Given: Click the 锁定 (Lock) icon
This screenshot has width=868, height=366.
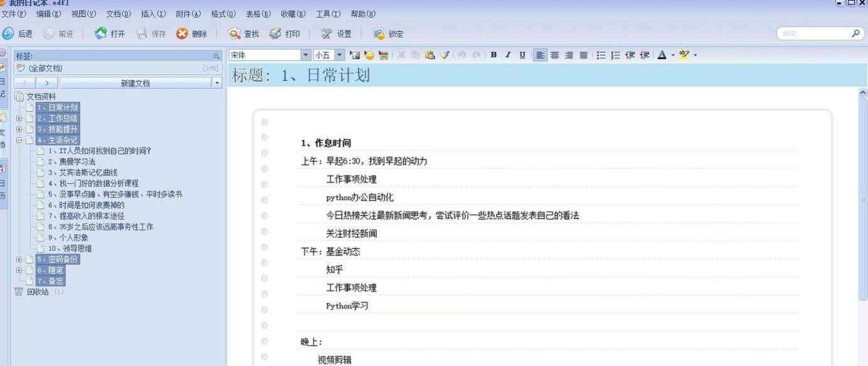Looking at the screenshot, I should pyautogui.click(x=389, y=34).
